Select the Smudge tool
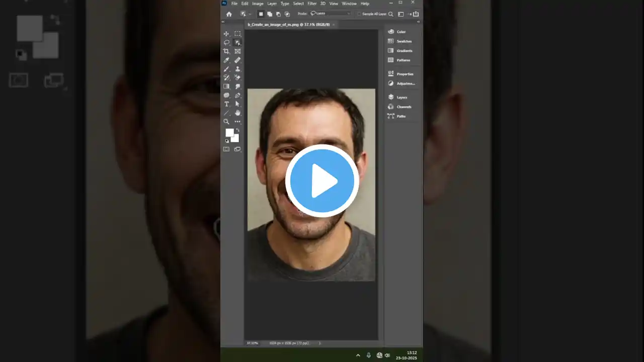This screenshot has width=644, height=362. (237, 86)
